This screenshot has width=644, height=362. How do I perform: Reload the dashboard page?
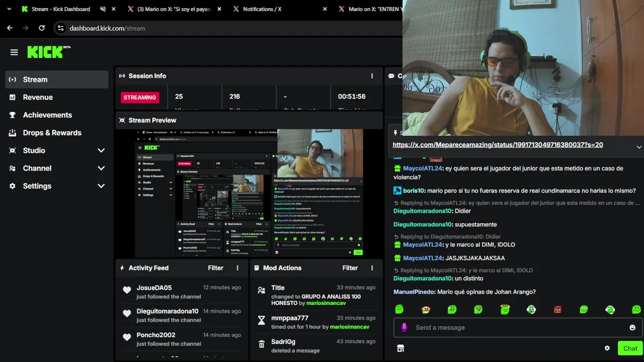(x=42, y=28)
